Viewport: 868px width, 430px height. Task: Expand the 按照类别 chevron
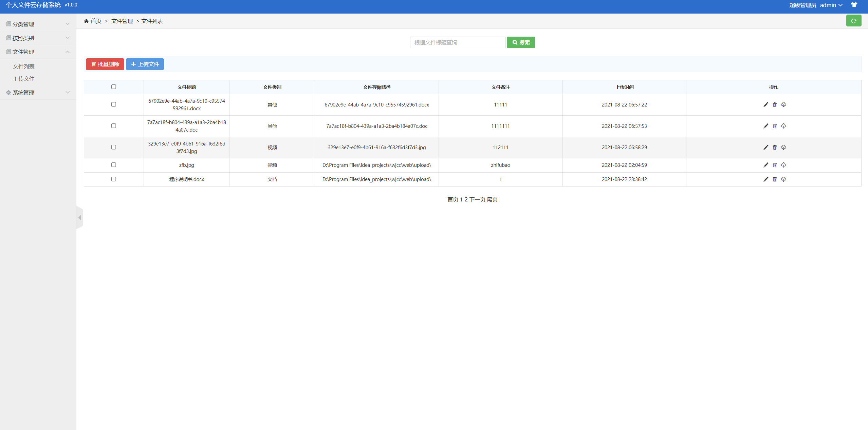point(68,38)
